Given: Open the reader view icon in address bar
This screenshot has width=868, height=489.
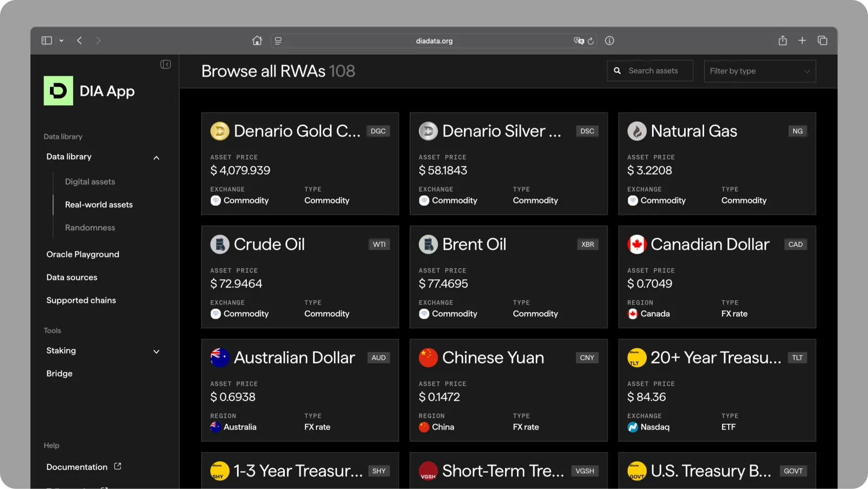Looking at the screenshot, I should [278, 41].
